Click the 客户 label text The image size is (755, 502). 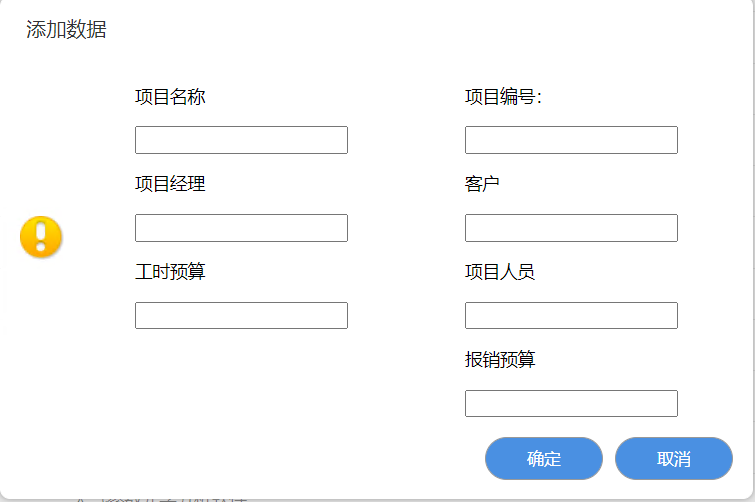click(x=482, y=184)
